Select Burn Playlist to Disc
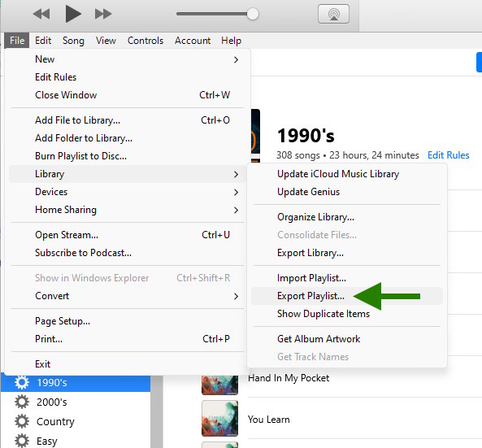Image resolution: width=482 pixels, height=448 pixels. pos(128,156)
